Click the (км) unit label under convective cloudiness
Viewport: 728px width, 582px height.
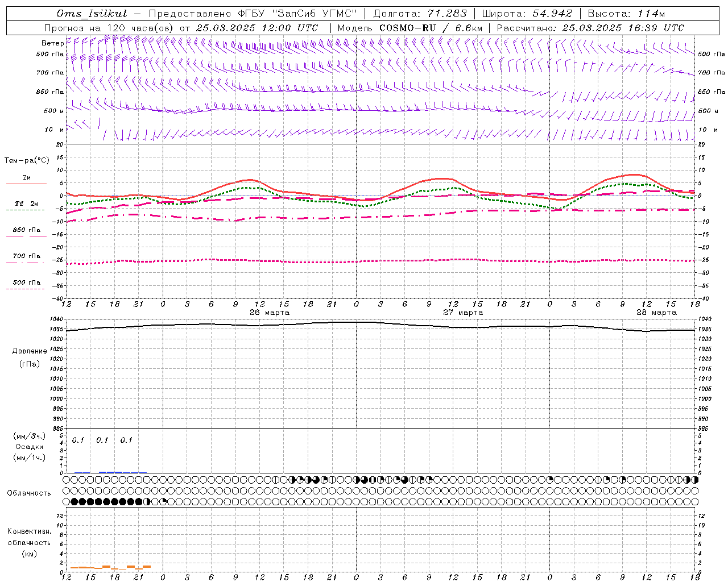(x=29, y=554)
